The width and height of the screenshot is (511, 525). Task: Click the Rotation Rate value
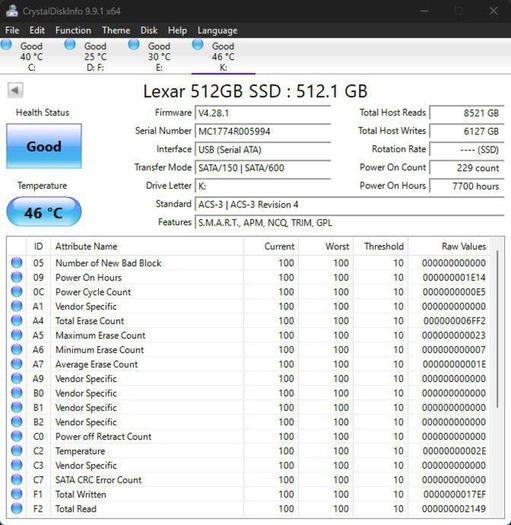pyautogui.click(x=467, y=149)
